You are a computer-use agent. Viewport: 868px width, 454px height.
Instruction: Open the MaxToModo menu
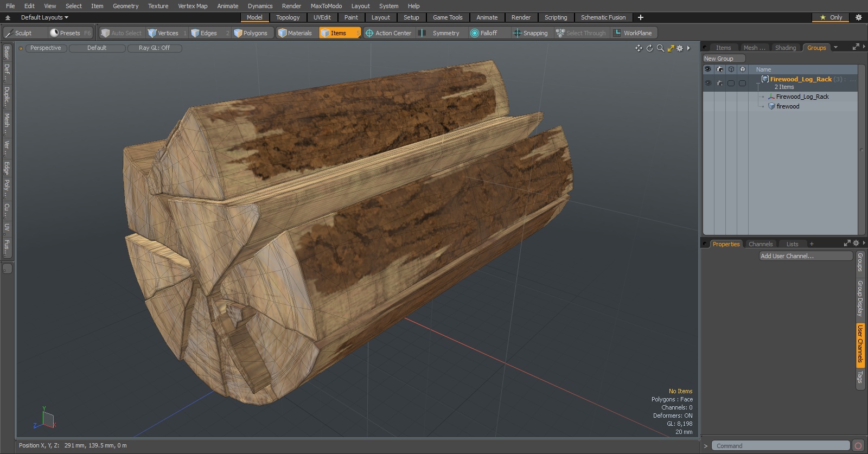326,6
